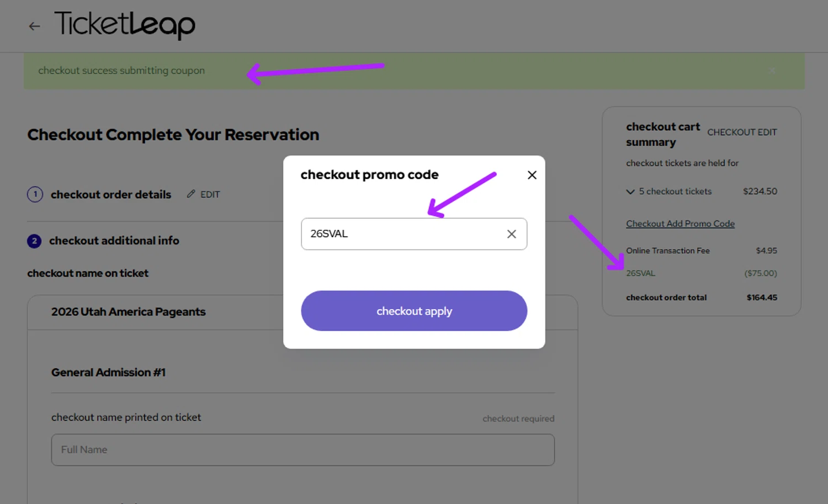The height and width of the screenshot is (504, 828).
Task: Click the Full Name input field
Action: pyautogui.click(x=302, y=450)
